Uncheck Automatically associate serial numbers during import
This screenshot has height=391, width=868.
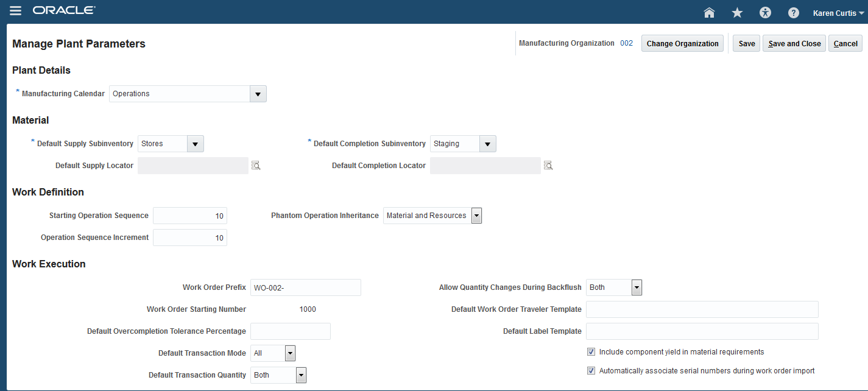point(591,370)
